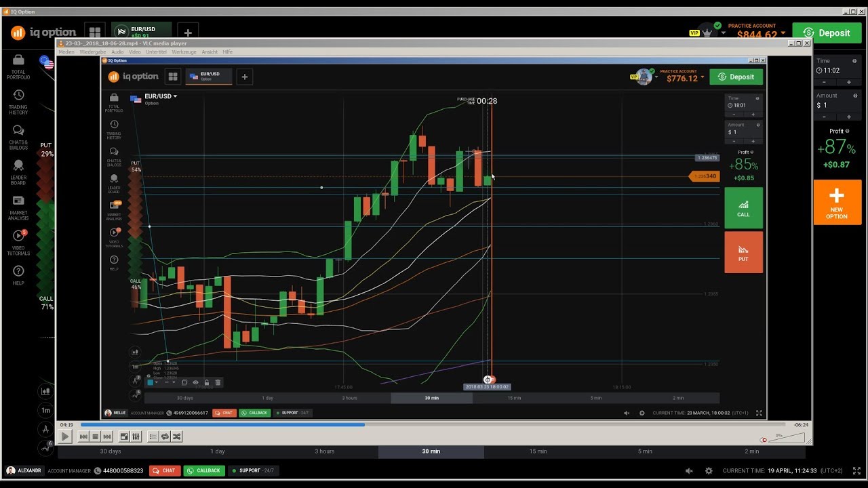
Task: Add a new asset tab in outer IQ Option
Action: (188, 32)
